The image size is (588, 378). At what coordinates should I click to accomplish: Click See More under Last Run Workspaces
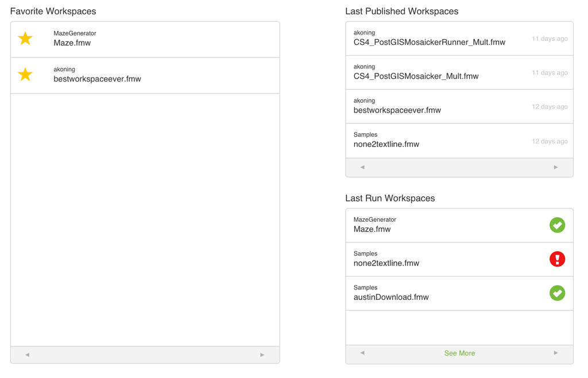coord(459,353)
